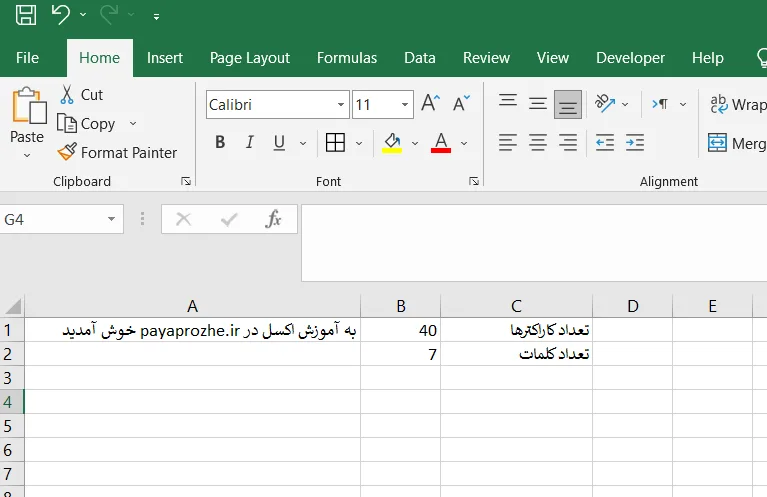Apply yellow fill color to cell
The image size is (767, 497).
click(x=392, y=142)
